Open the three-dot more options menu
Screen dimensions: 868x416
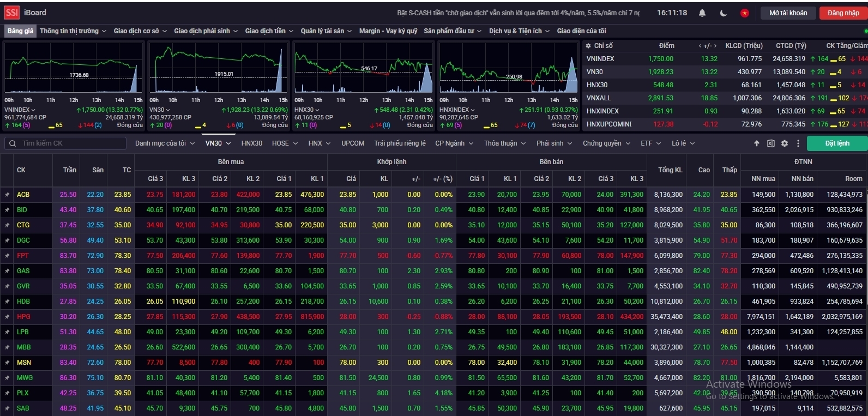798,143
